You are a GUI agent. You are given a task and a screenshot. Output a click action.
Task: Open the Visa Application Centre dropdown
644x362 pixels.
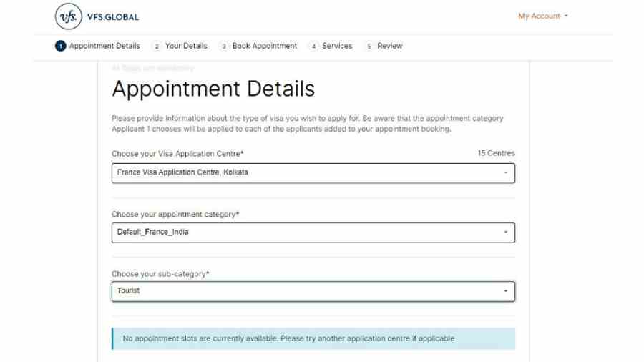(x=313, y=173)
